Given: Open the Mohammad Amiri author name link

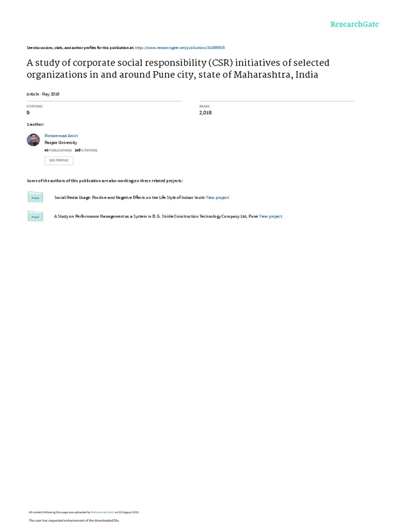Looking at the screenshot, I should pos(61,136).
